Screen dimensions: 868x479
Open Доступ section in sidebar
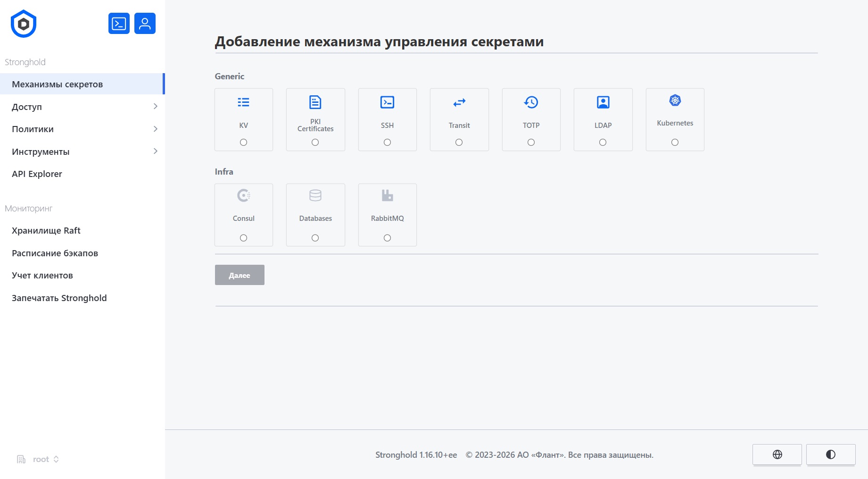click(83, 107)
